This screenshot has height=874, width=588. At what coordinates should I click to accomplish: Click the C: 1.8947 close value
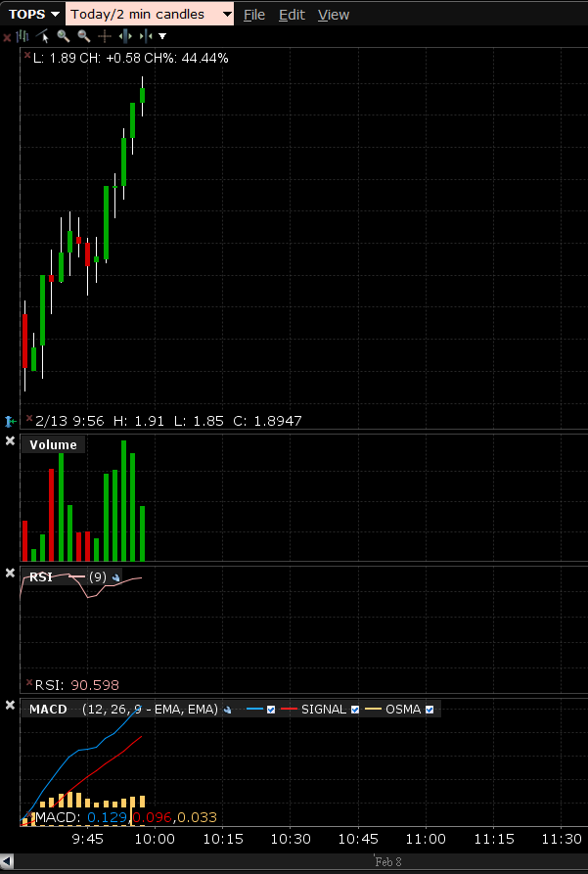267,421
